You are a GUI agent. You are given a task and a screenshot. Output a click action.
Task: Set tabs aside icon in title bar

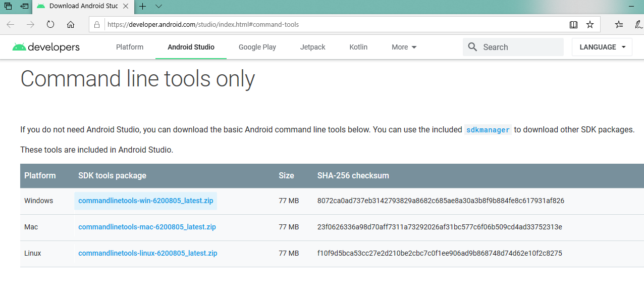pyautogui.click(x=24, y=6)
